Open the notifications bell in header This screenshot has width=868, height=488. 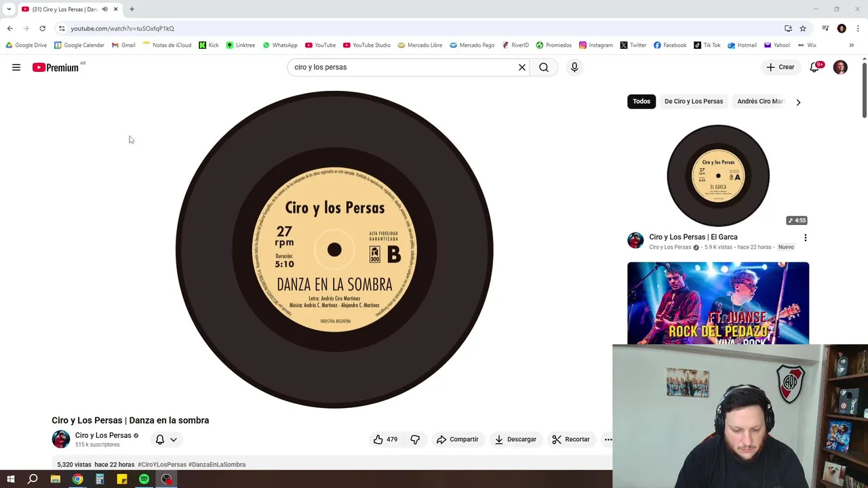(814, 67)
